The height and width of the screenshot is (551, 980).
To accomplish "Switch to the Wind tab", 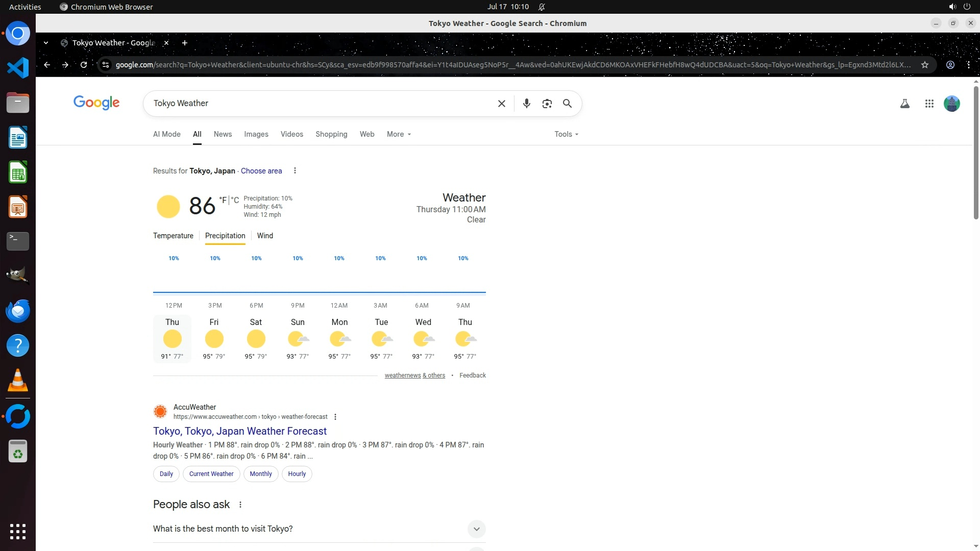I will pyautogui.click(x=265, y=236).
